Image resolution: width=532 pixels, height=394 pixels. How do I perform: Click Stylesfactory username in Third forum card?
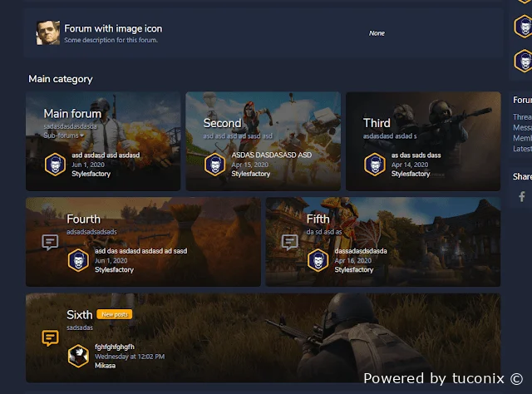coord(411,174)
